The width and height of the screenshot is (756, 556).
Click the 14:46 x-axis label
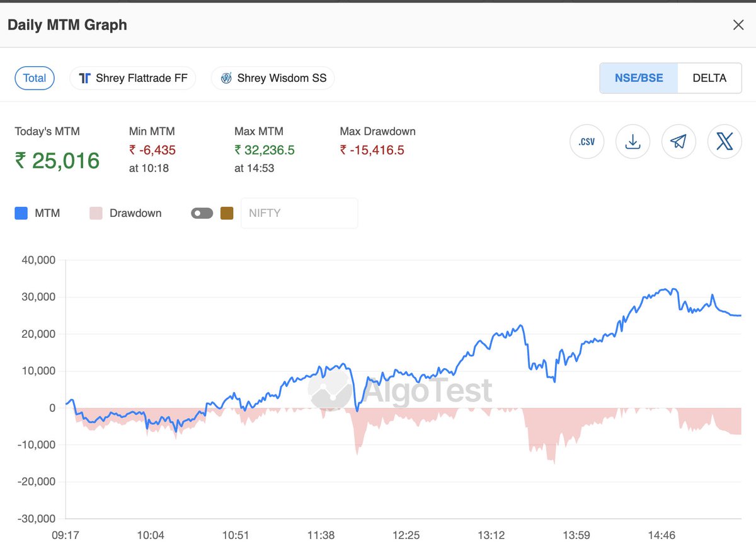click(x=661, y=535)
